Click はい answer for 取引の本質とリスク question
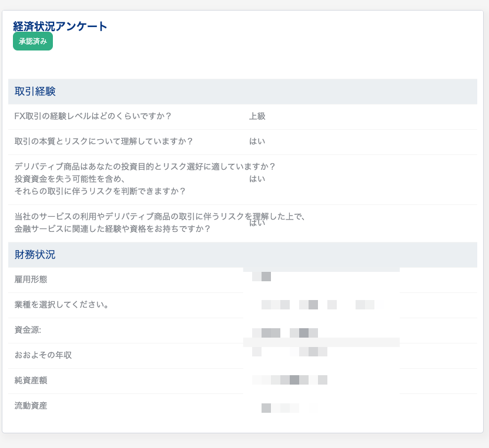Screen dimensions: 489x448 257,142
